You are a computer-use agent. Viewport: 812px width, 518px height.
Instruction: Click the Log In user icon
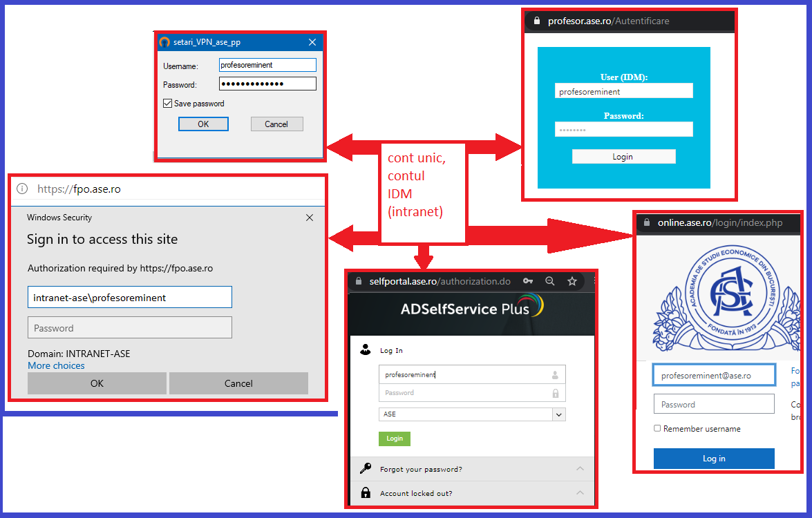(x=365, y=349)
